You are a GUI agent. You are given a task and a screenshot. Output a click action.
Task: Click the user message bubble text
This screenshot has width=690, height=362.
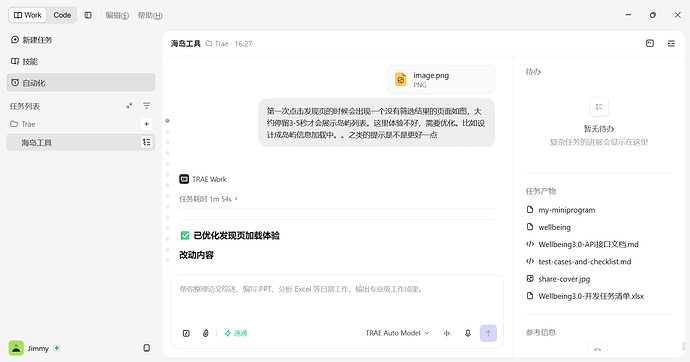pyautogui.click(x=376, y=123)
